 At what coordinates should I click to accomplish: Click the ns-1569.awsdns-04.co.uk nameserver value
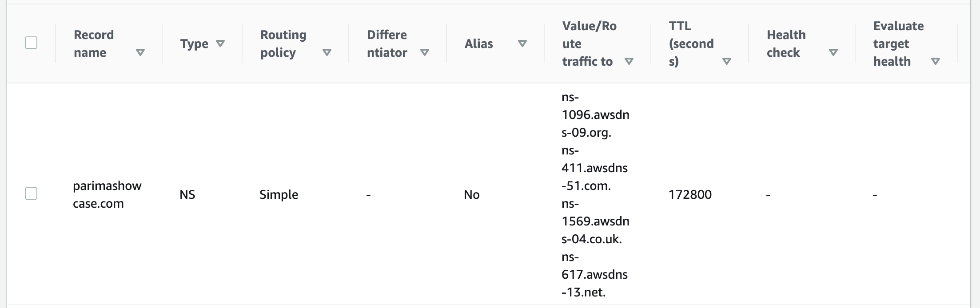coord(595,221)
